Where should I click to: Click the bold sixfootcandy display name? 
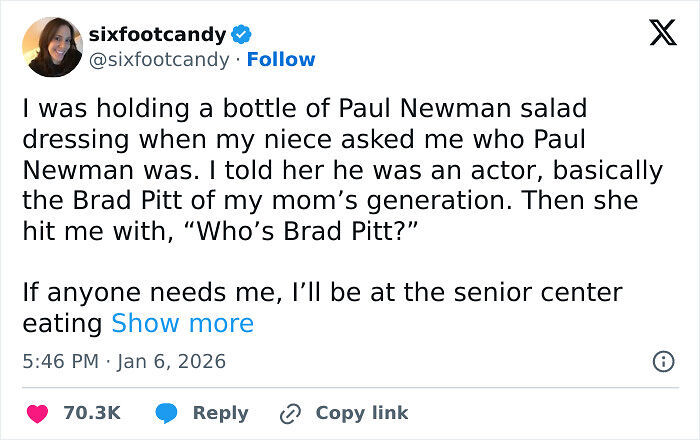(157, 36)
